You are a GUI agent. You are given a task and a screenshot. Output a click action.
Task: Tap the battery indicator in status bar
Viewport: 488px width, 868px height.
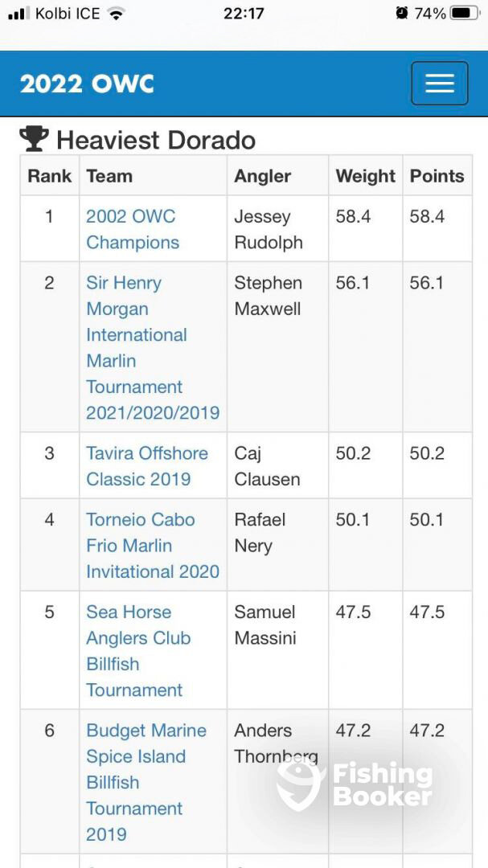[x=465, y=14]
